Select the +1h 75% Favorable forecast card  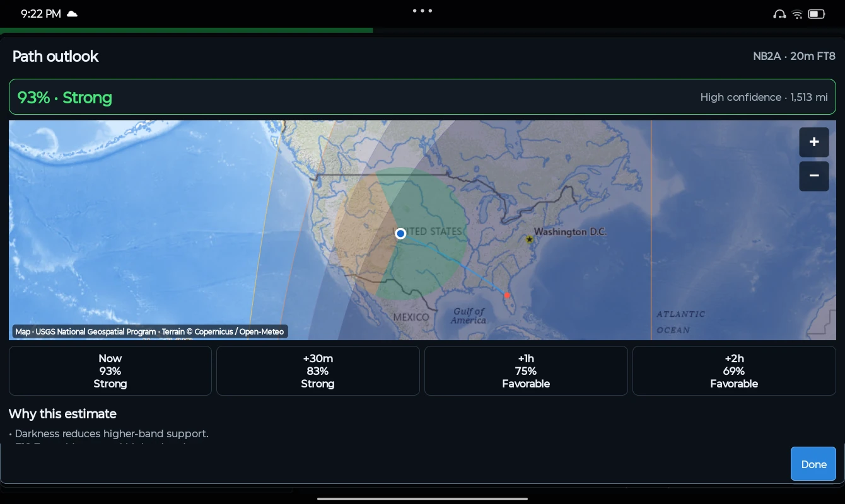(526, 371)
